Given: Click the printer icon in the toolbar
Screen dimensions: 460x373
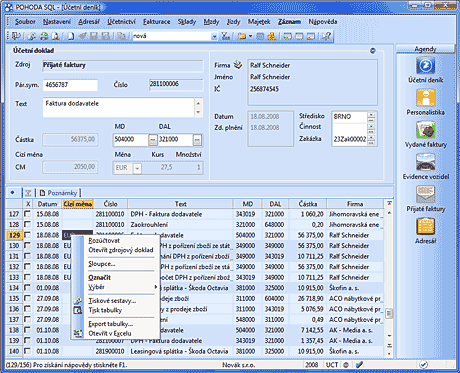Looking at the screenshot, I should 44,36.
